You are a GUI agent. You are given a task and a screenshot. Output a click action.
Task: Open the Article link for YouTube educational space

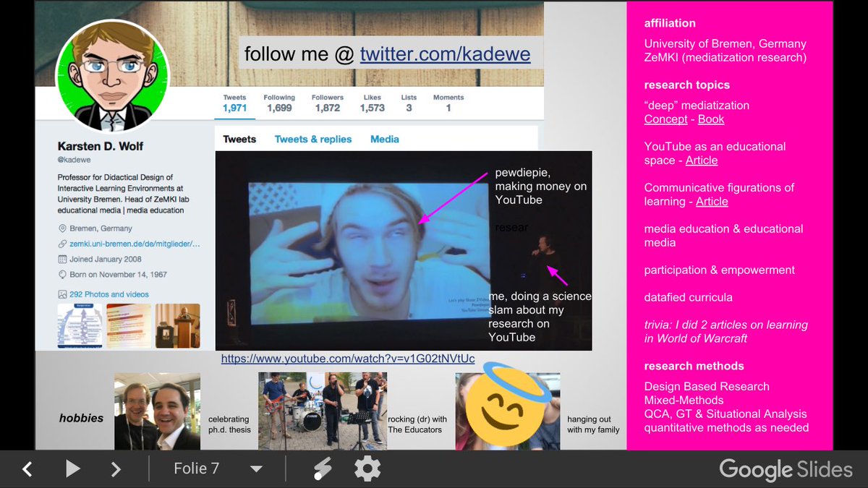point(702,160)
